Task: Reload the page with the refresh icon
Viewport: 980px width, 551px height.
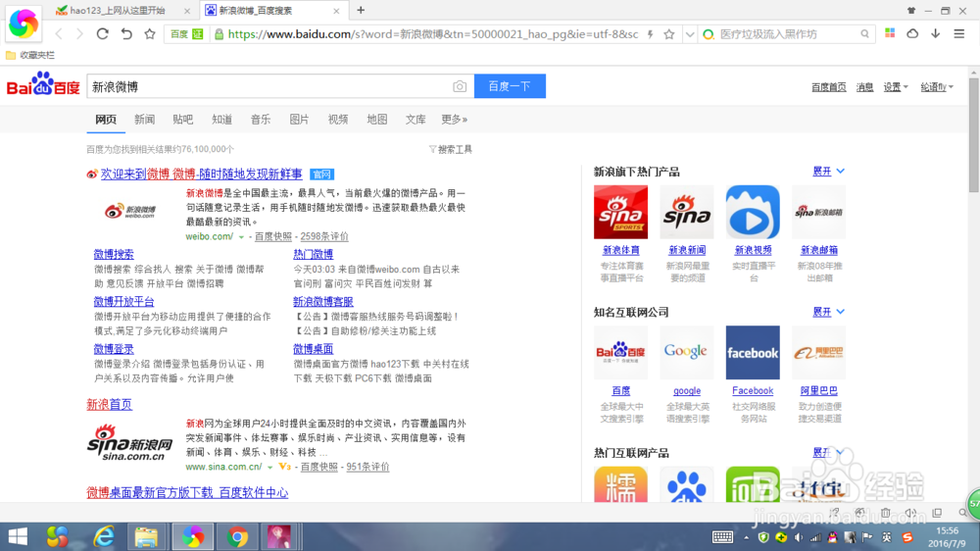Action: click(x=103, y=33)
